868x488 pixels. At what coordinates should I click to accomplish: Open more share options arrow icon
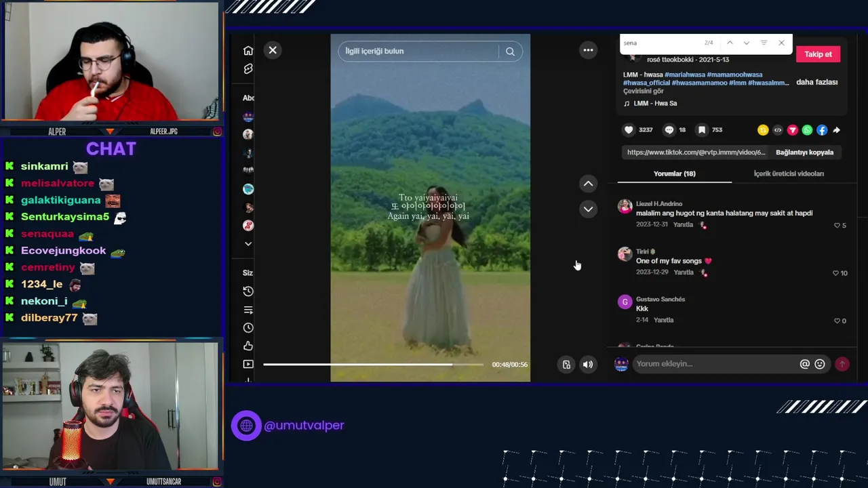pyautogui.click(x=837, y=130)
